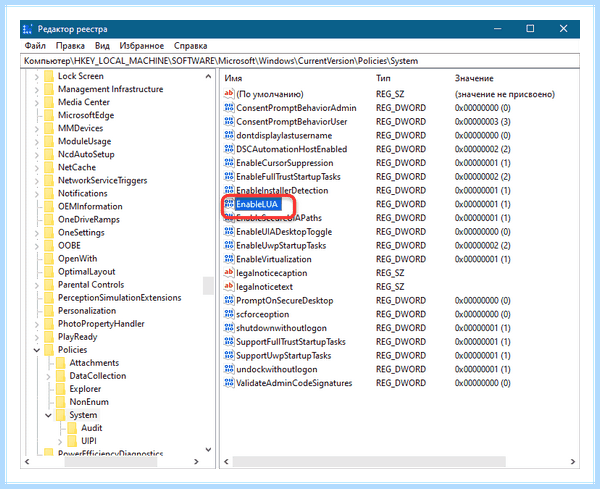600x489 pixels.
Task: Open the Правка menu
Action: click(x=70, y=46)
